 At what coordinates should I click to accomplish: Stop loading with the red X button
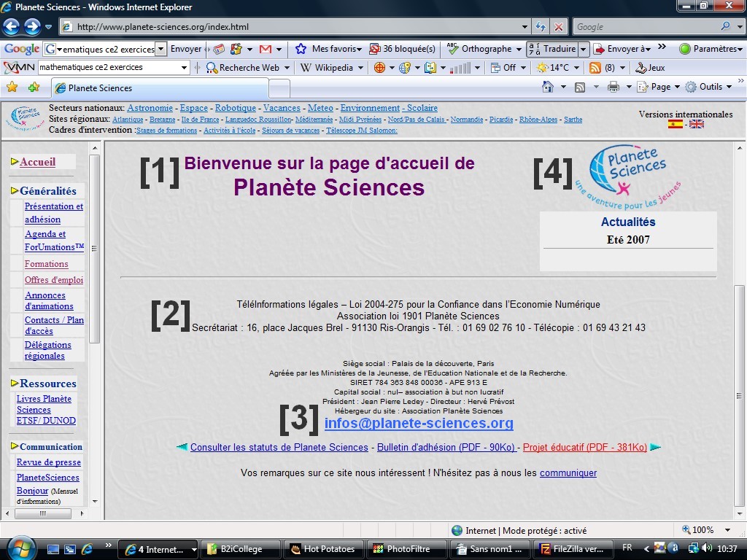pyautogui.click(x=559, y=27)
